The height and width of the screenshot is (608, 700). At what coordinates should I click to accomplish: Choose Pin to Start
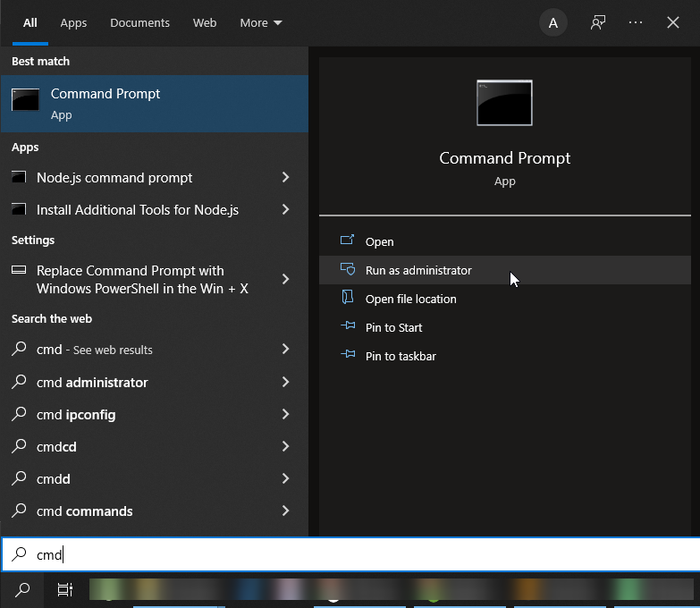(x=505, y=327)
